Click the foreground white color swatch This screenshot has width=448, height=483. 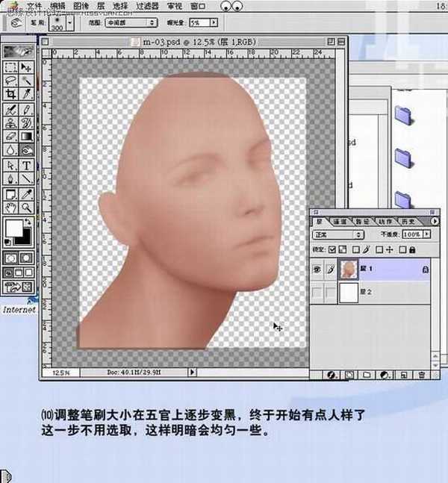(x=13, y=228)
